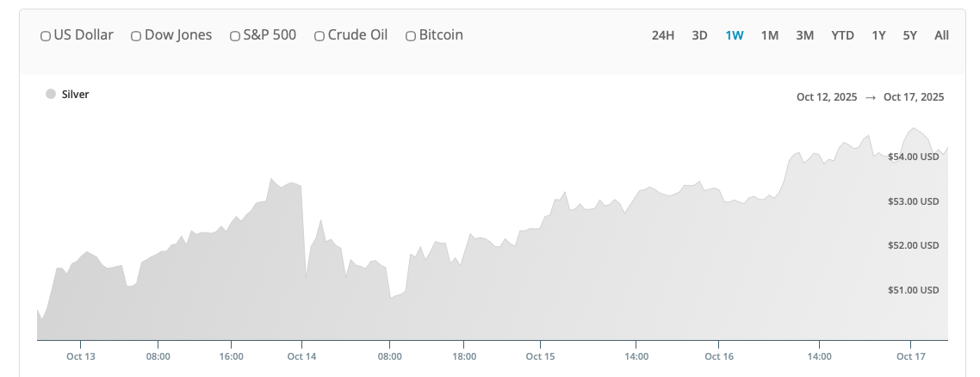Click the Oct 17, 2025 end date
Screen dimensions: 980x377
[x=914, y=97]
